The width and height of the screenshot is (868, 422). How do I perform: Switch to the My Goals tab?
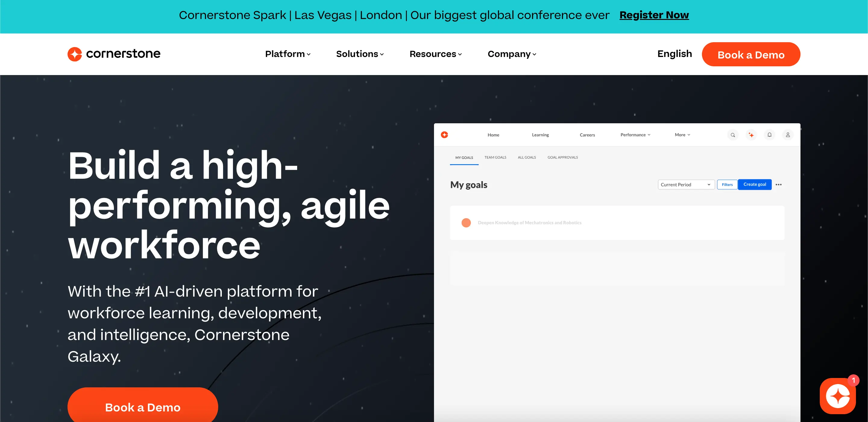[x=464, y=158]
